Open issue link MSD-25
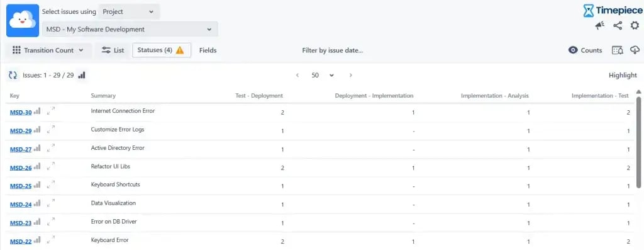This screenshot has height=250, width=644. 21,186
